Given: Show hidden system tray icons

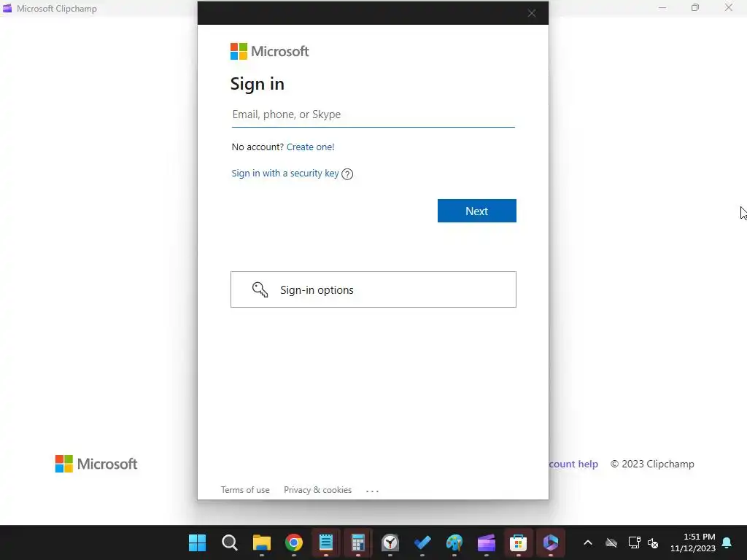Looking at the screenshot, I should point(588,542).
